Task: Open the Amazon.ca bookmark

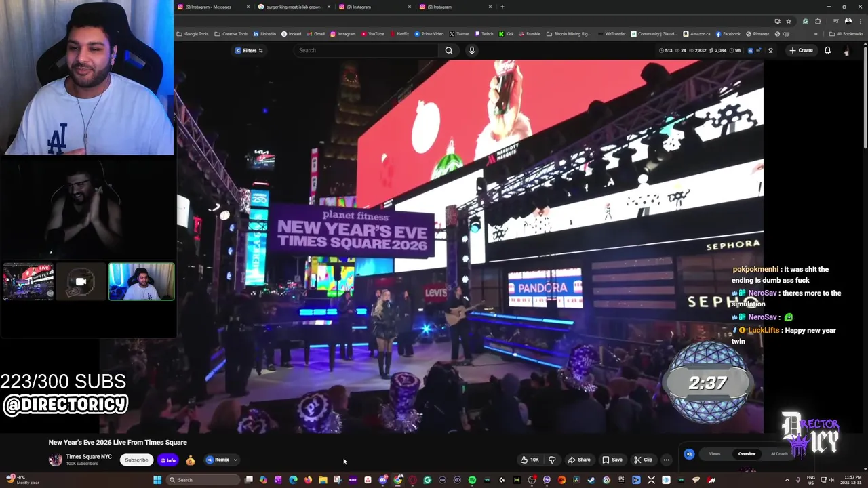Action: pyautogui.click(x=697, y=34)
